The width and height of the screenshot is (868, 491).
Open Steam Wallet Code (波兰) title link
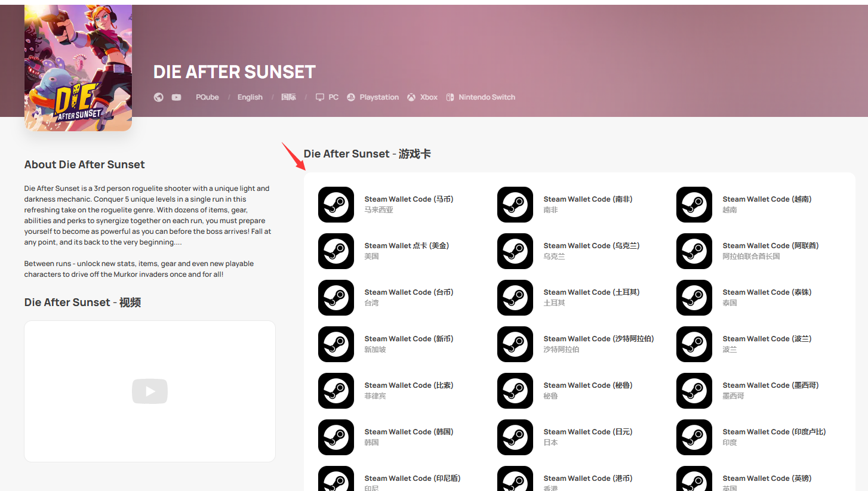pyautogui.click(x=767, y=339)
